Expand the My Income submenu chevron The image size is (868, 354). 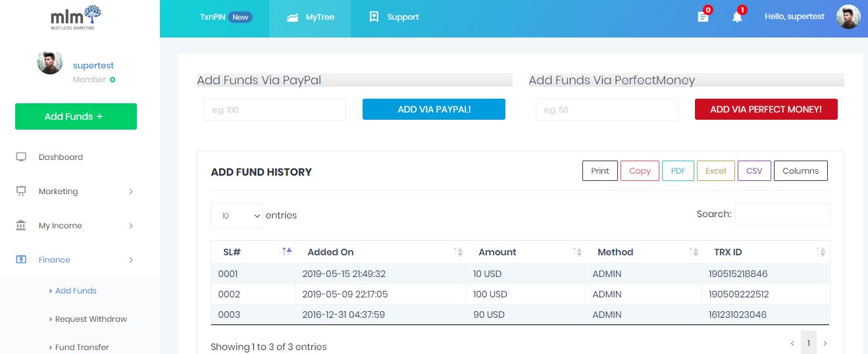point(131,226)
